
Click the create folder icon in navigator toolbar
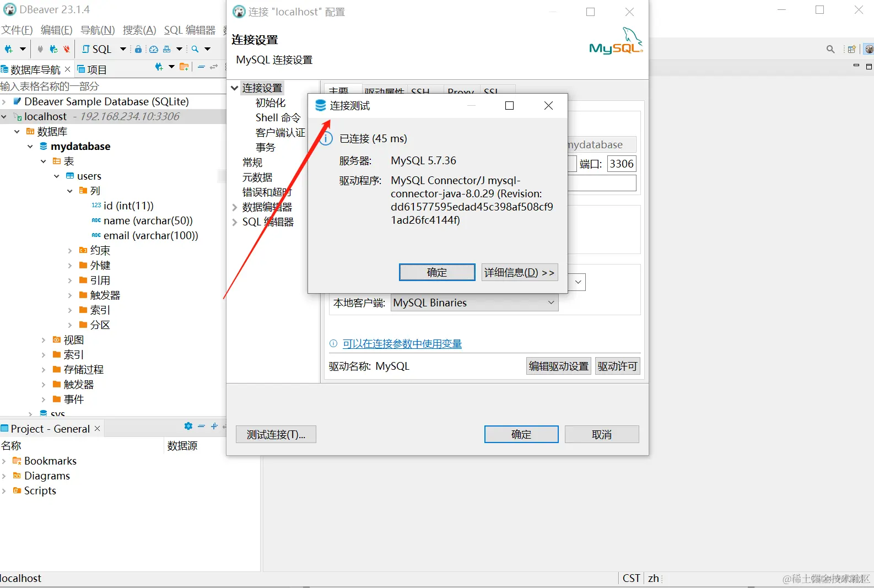click(184, 67)
